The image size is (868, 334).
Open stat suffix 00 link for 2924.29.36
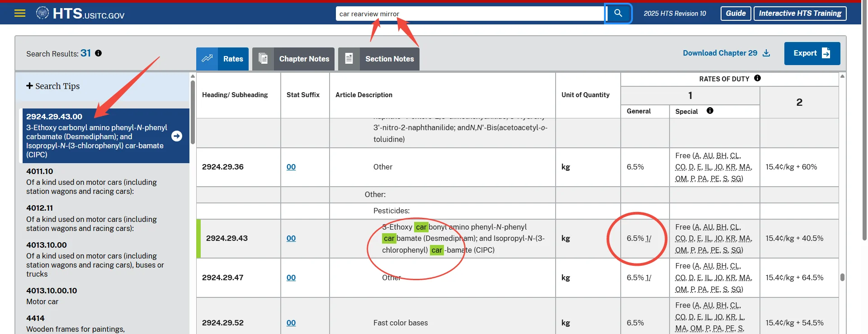291,167
